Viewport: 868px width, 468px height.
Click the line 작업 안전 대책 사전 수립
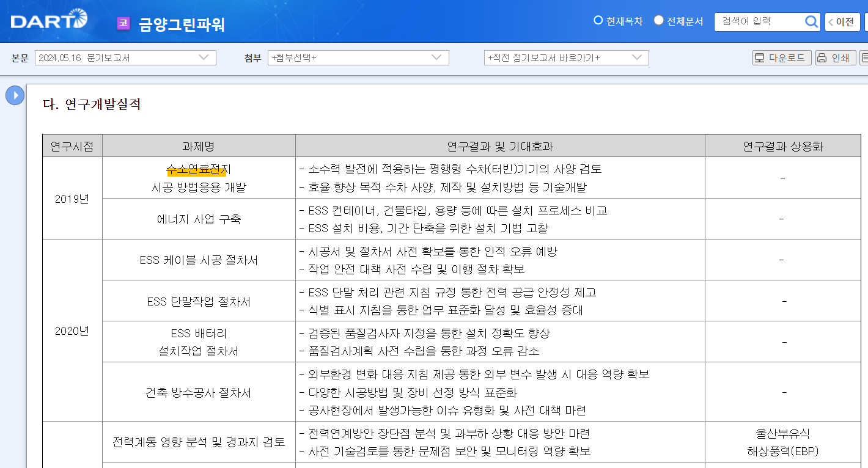coord(412,269)
